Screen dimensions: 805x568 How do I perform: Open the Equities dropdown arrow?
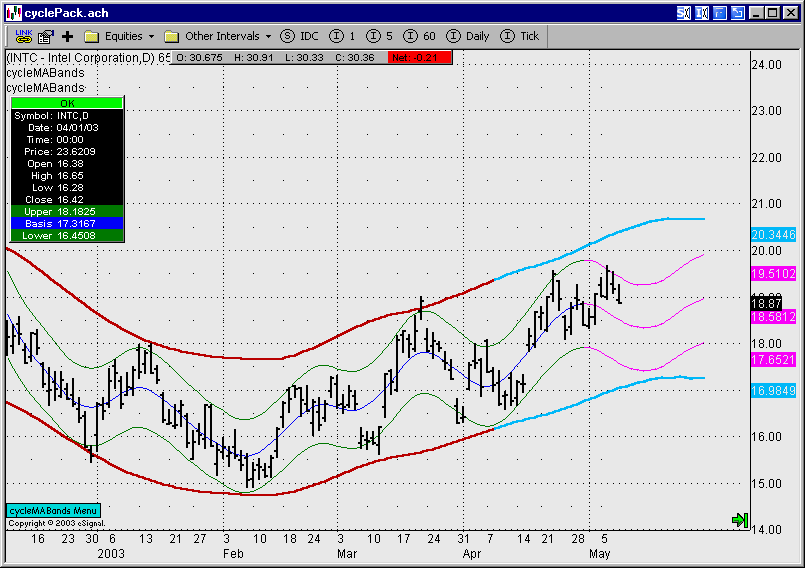[x=151, y=36]
